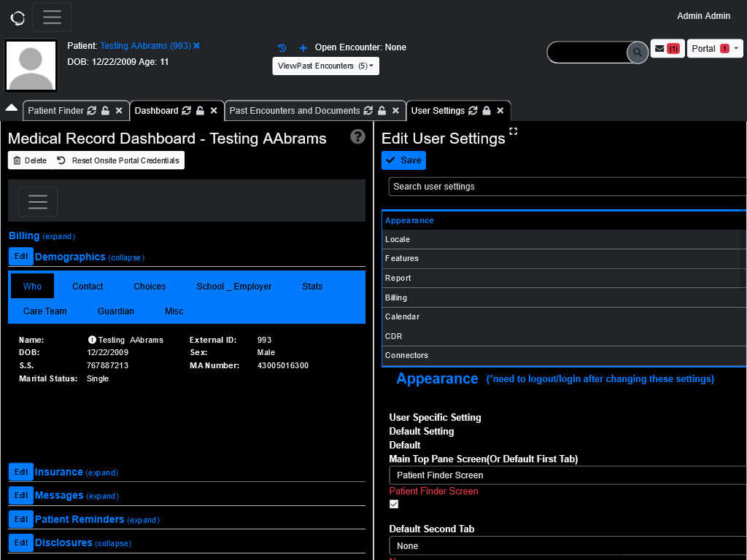Viewport: 747px width, 560px height.
Task: Open the hamburger menu at top left
Action: [x=52, y=17]
